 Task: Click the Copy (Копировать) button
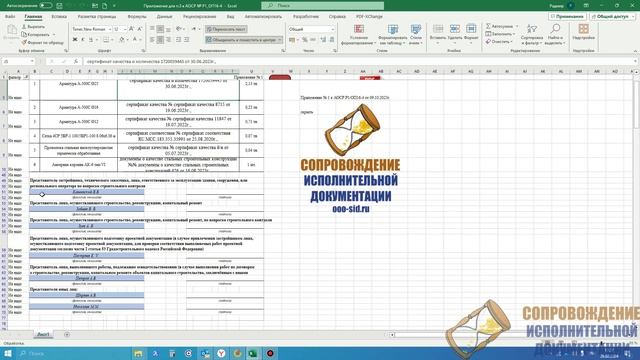pyautogui.click(x=36, y=34)
